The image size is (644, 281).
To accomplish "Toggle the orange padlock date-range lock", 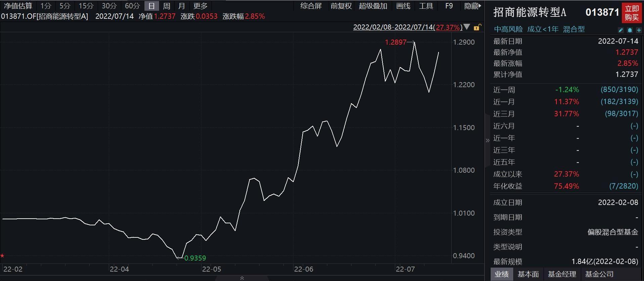I will [477, 27].
